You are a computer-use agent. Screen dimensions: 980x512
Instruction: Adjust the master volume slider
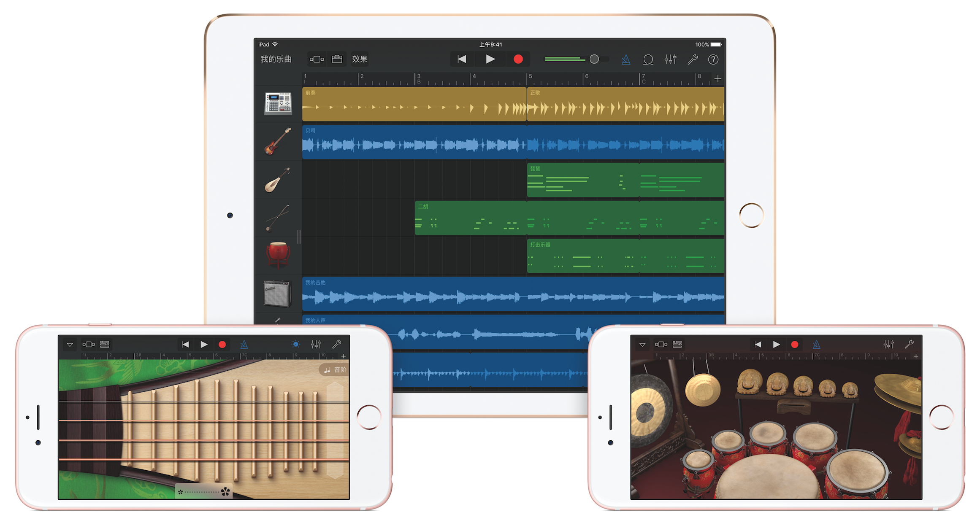coord(595,59)
